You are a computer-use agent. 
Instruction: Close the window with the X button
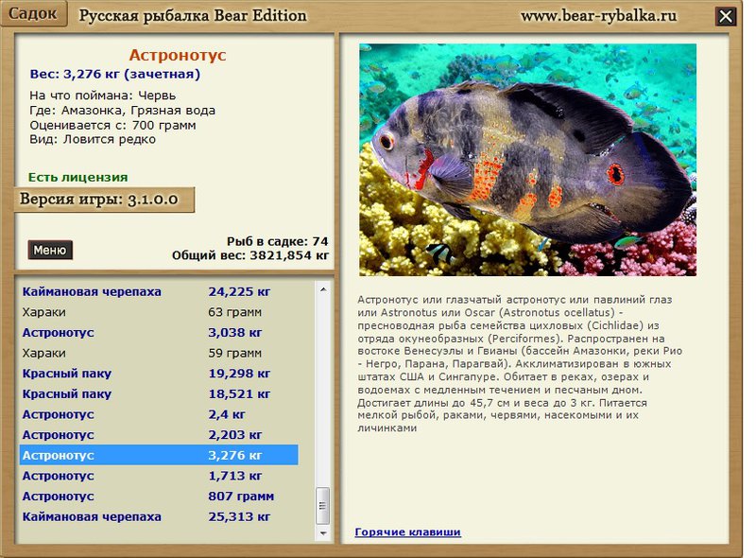(725, 16)
